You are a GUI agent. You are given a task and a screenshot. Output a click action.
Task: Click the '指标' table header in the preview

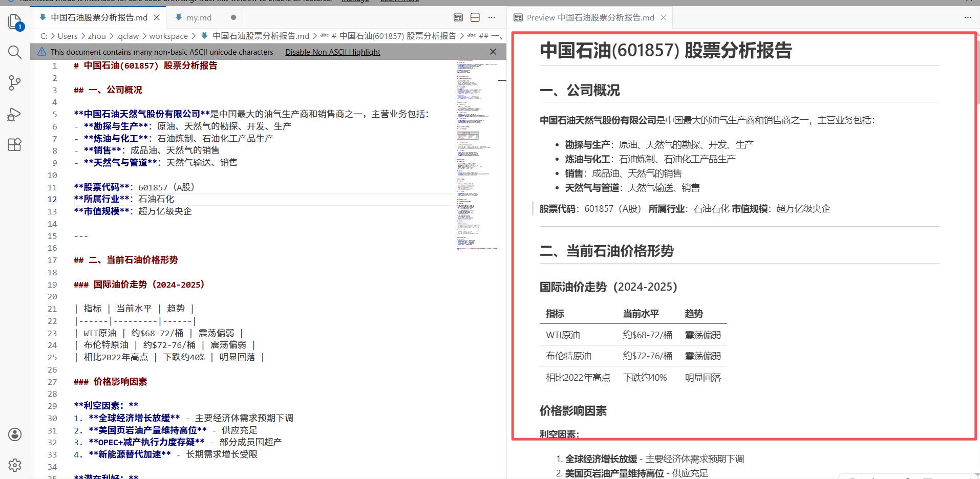click(555, 314)
